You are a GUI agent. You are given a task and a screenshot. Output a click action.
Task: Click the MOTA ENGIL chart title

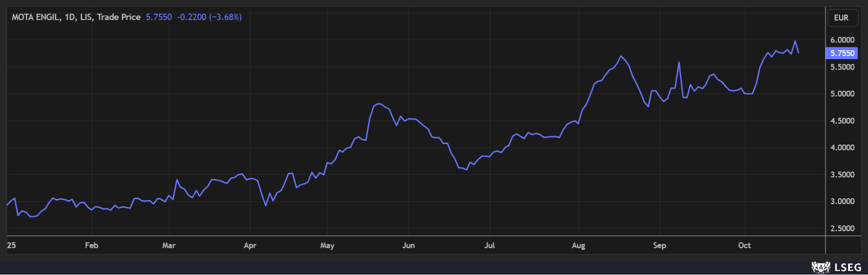point(76,17)
